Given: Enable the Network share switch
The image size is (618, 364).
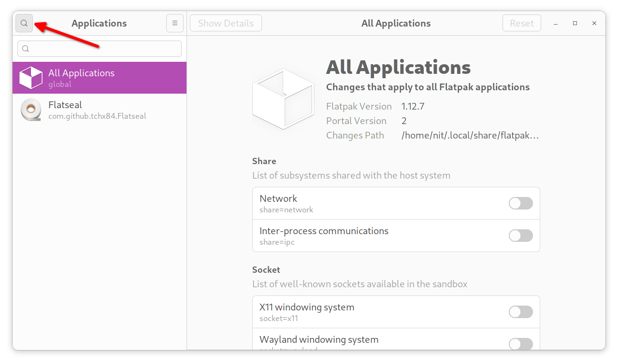Looking at the screenshot, I should [521, 203].
